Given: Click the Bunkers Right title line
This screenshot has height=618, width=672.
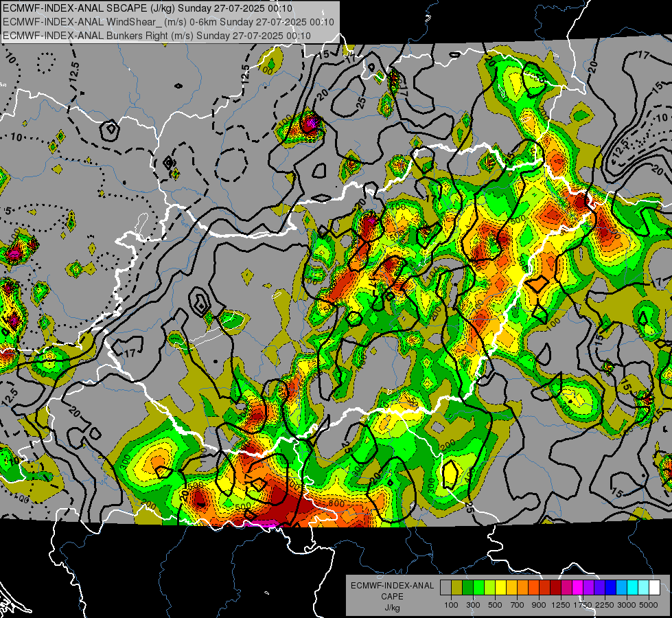Looking at the screenshot, I should pos(157,36).
